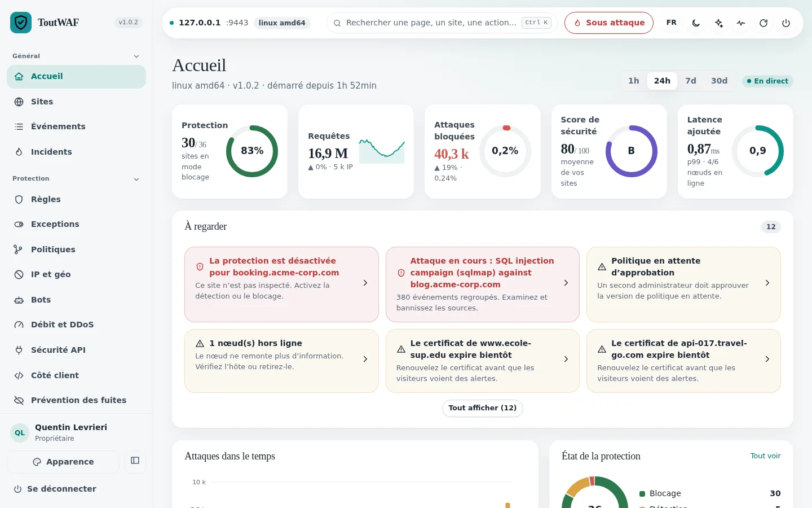Open the Politique en attente d'approbation alert

point(683,284)
